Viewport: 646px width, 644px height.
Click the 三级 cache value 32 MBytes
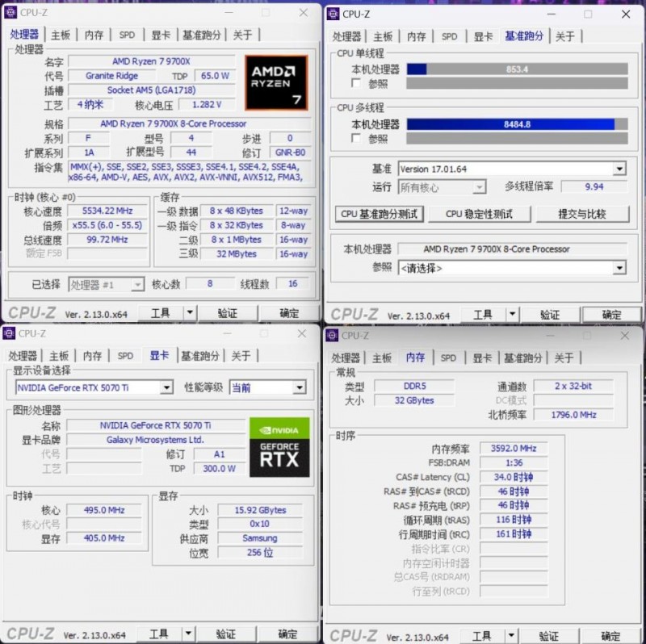click(237, 254)
